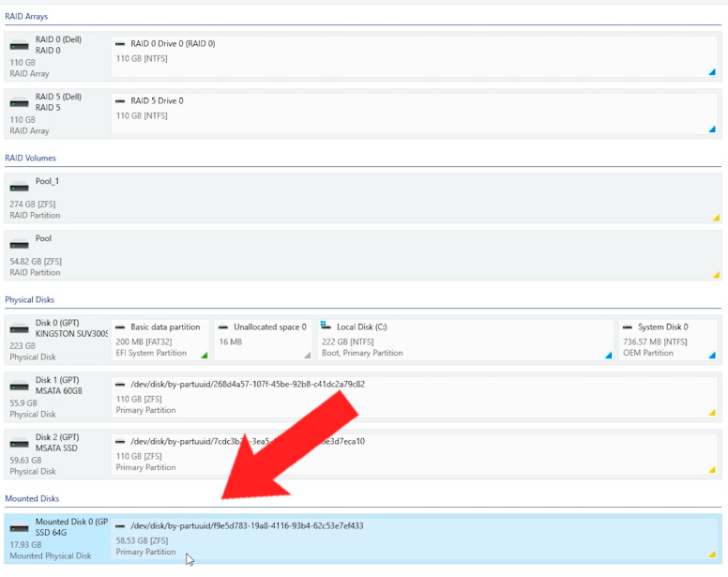This screenshot has width=728, height=577.
Task: Click the green corner marker on EFI System Partition
Action: click(205, 355)
